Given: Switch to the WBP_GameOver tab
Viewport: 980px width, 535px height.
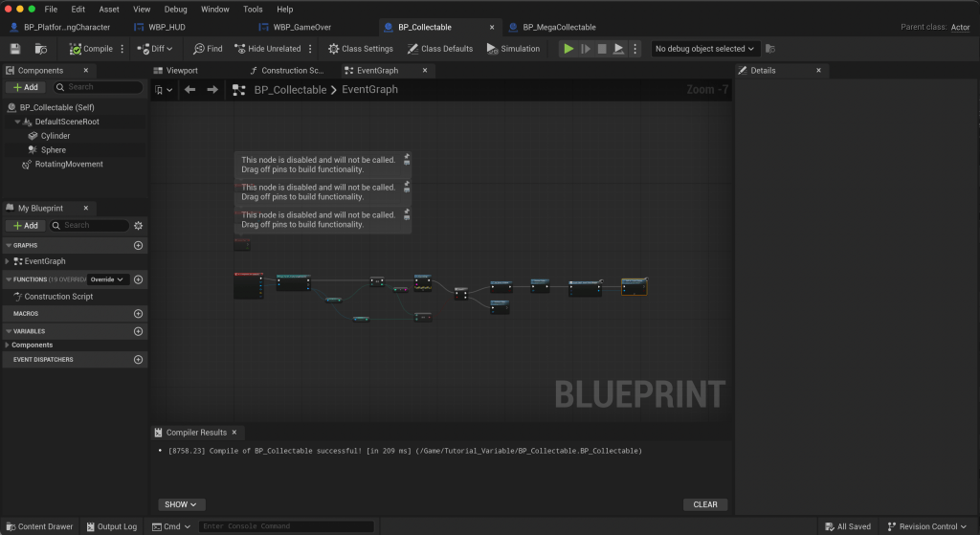Looking at the screenshot, I should coord(301,27).
